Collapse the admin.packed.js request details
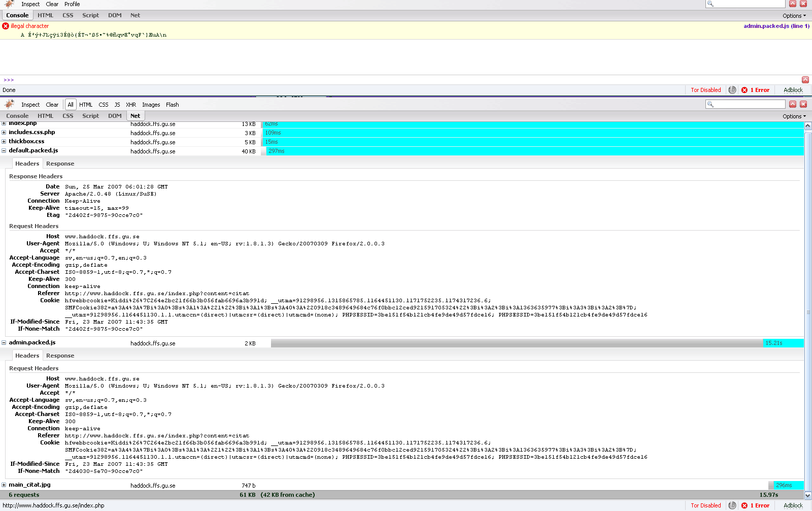The width and height of the screenshot is (812, 511). pos(4,342)
